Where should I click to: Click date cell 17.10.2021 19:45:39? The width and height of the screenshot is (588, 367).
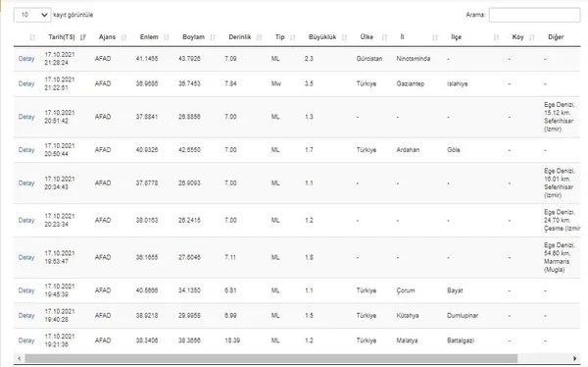60,290
